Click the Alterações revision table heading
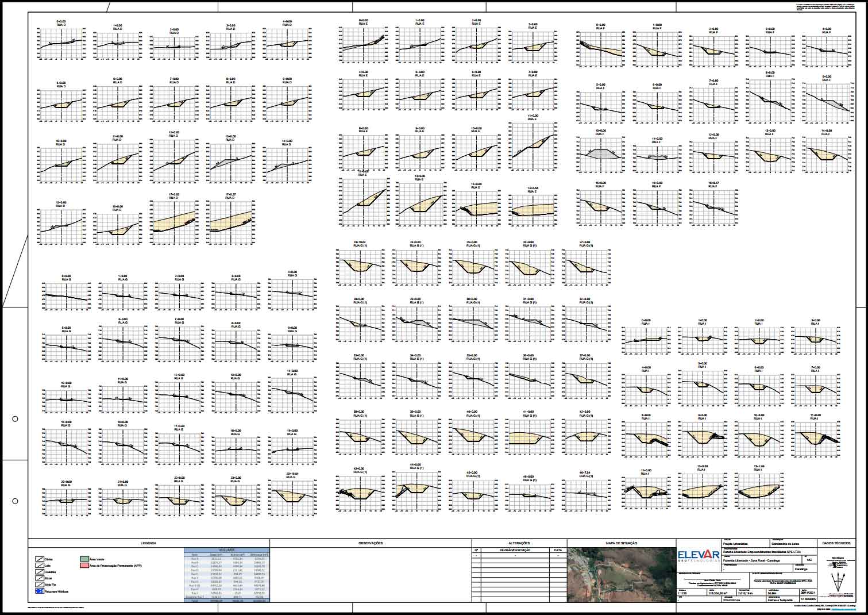The image size is (868, 615). coord(519,543)
